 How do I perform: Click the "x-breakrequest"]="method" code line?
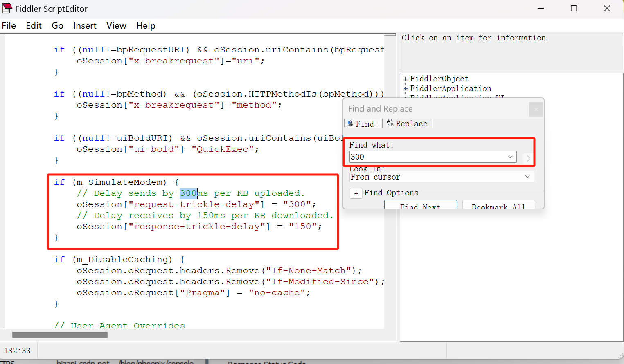(x=179, y=105)
